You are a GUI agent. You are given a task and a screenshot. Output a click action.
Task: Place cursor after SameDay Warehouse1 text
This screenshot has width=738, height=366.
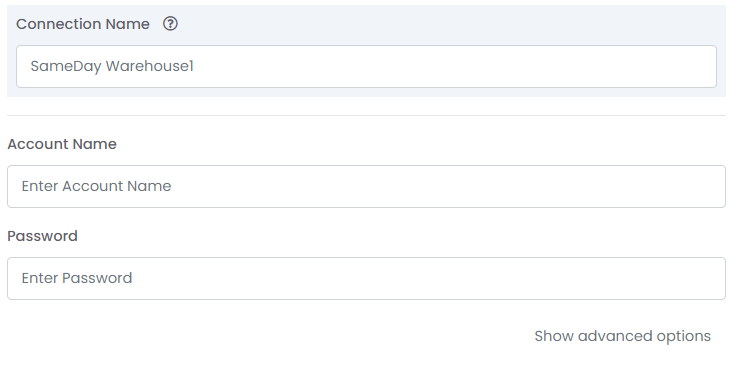click(x=194, y=66)
